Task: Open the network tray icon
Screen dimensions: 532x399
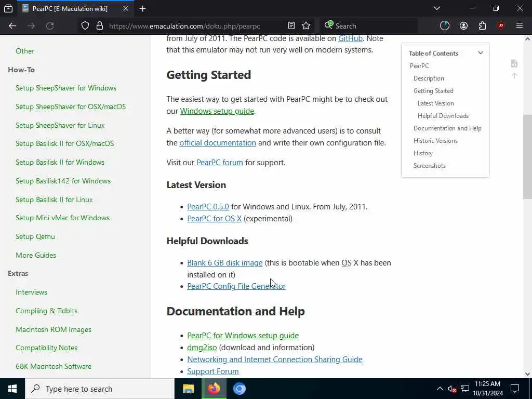Action: pyautogui.click(x=465, y=389)
